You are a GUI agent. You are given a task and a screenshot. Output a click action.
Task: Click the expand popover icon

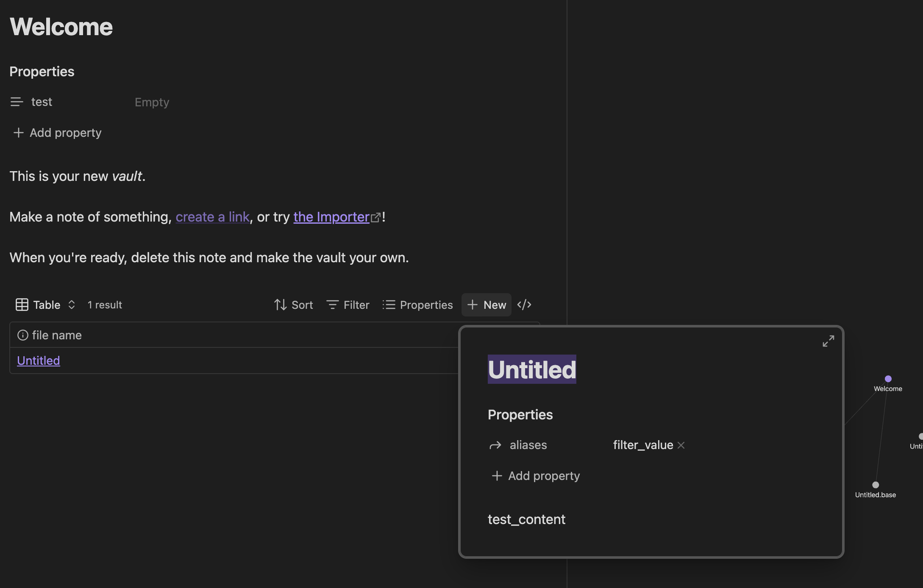[828, 341]
